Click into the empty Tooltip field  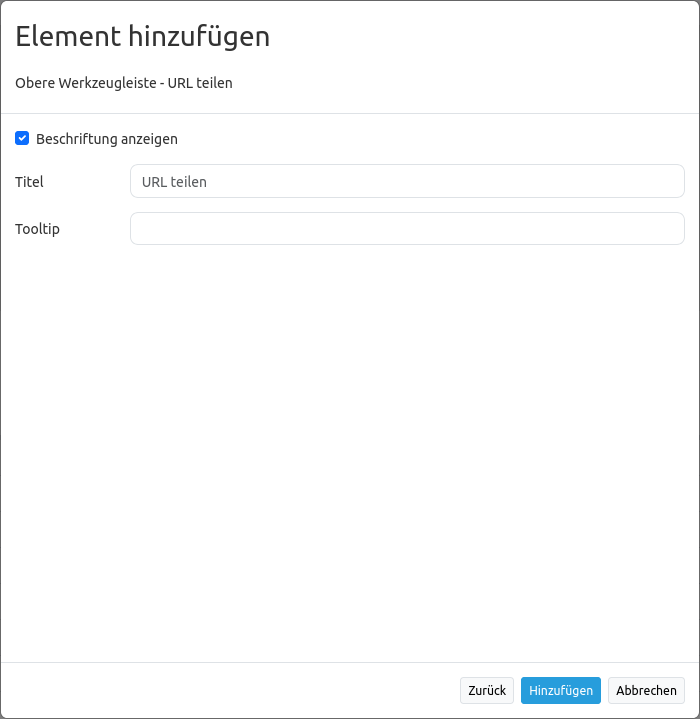pos(407,228)
